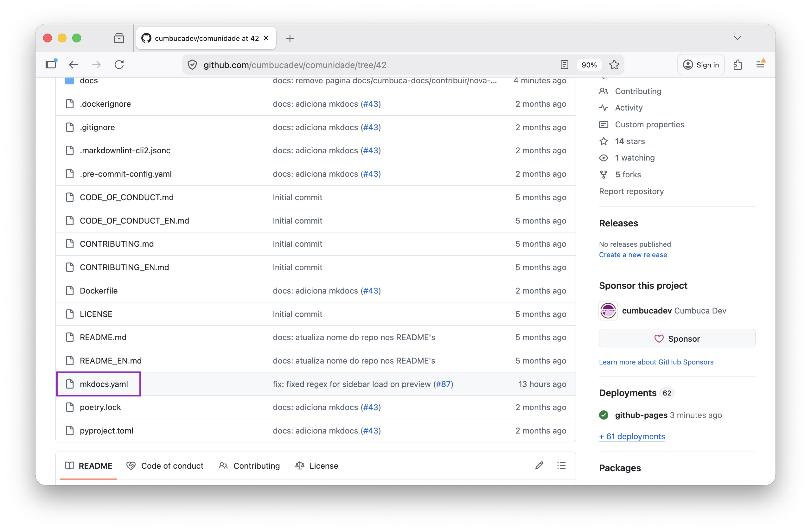This screenshot has height=532, width=811.
Task: Switch to the README tab
Action: coord(89,465)
